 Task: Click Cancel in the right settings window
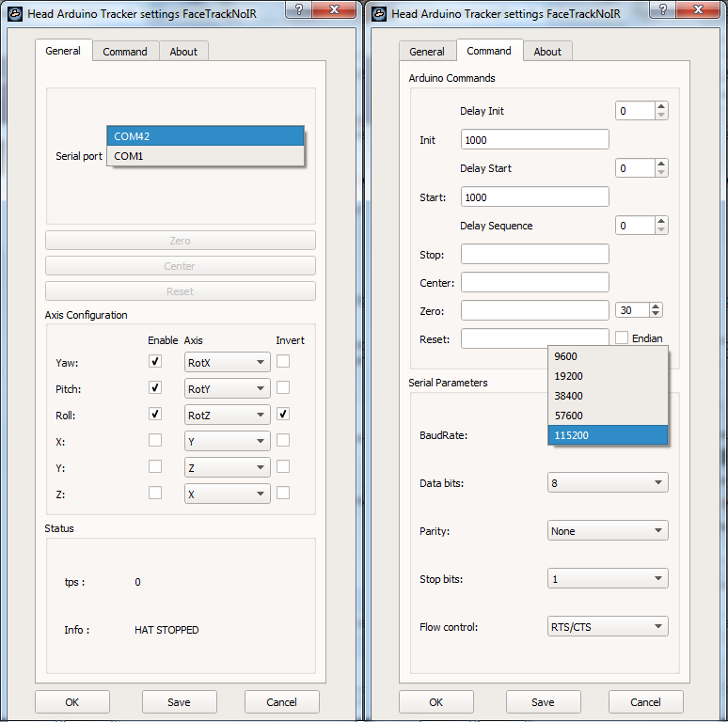(x=646, y=702)
